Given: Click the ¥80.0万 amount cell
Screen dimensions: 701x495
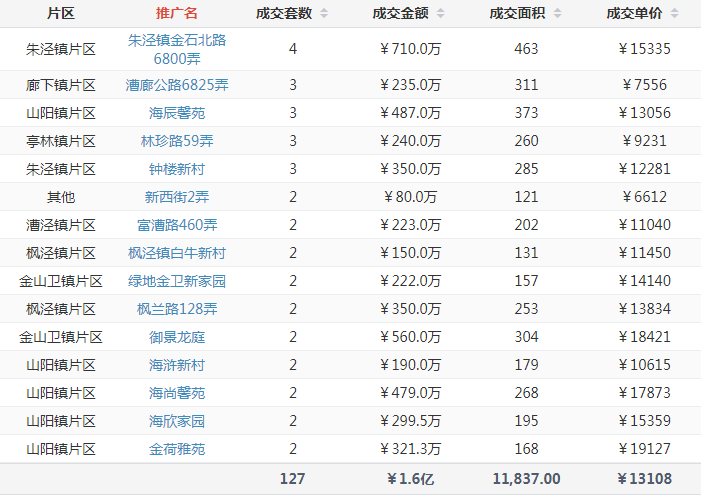Looking at the screenshot, I should tap(410, 197).
